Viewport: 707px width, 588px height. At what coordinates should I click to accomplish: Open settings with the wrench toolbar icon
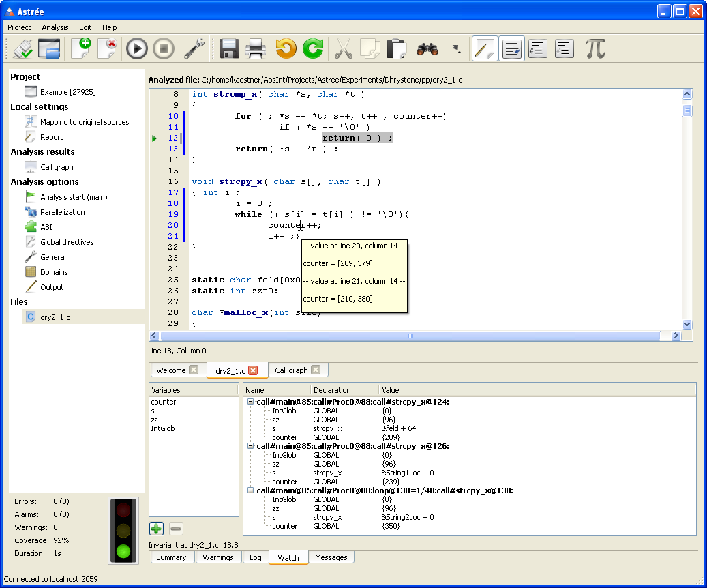pyautogui.click(x=194, y=48)
